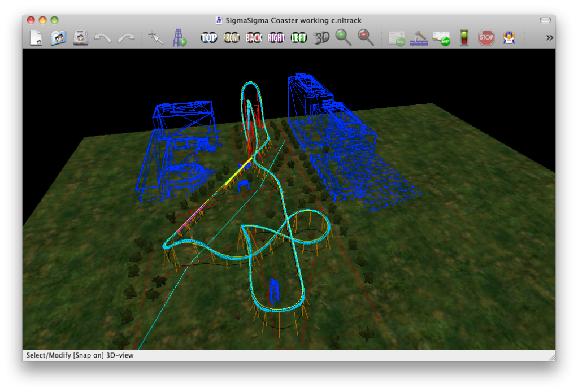Undo the last edit
The width and height of the screenshot is (578, 392).
pos(103,38)
